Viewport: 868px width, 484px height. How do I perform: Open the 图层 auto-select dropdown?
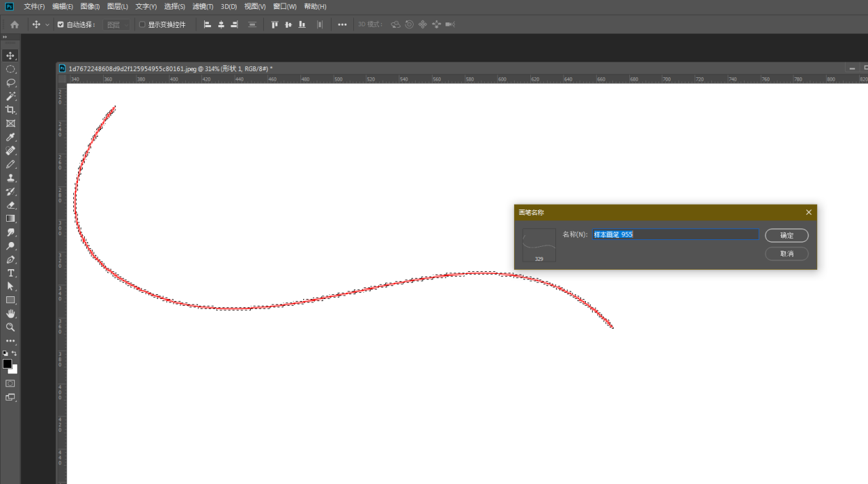point(117,24)
